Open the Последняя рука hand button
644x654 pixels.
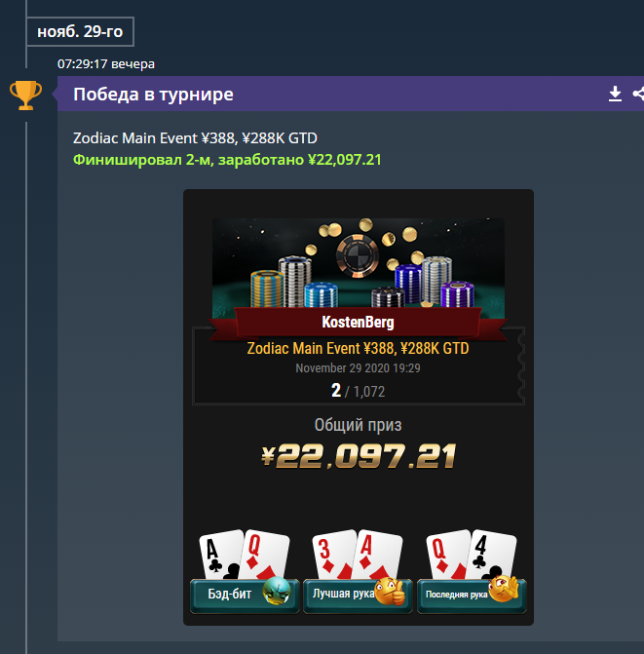click(x=472, y=596)
